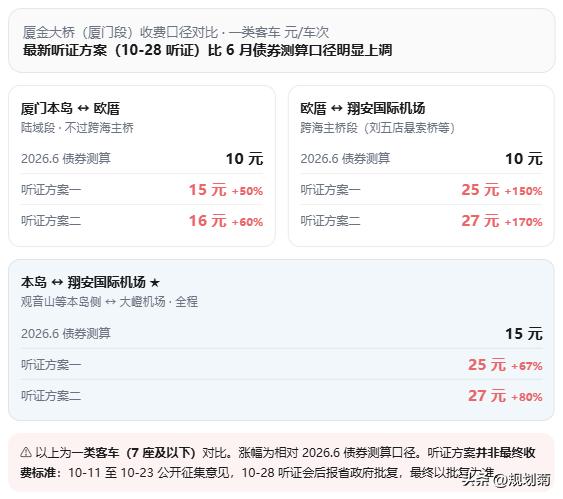Screen dimensions: 563x499
Task: Click the 10 元 value in 厦门本岛 card
Action: click(x=244, y=159)
